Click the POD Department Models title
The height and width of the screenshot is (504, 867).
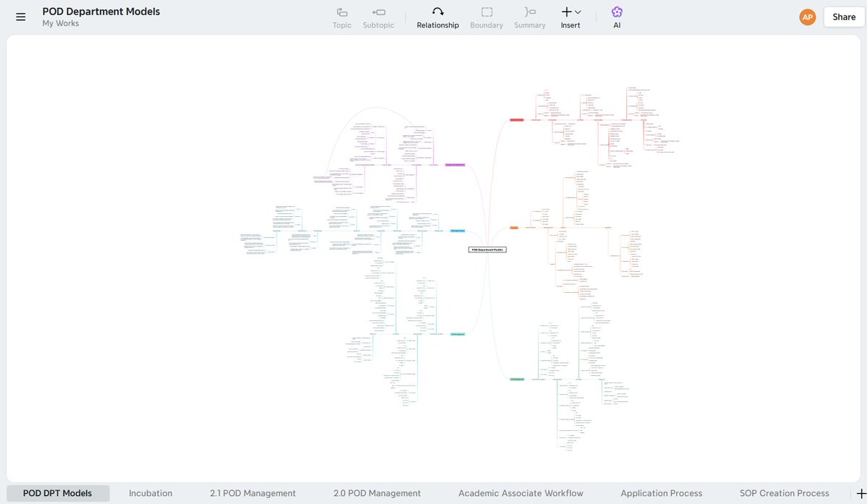(x=101, y=12)
